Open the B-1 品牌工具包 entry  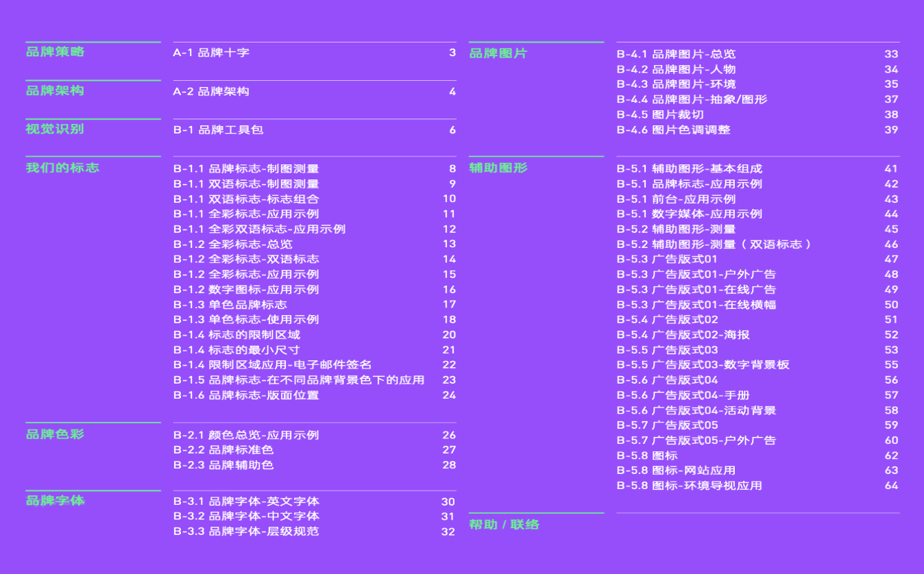218,130
